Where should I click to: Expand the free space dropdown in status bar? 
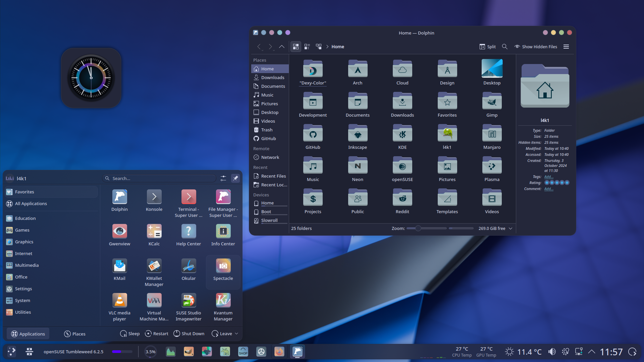[x=511, y=228]
